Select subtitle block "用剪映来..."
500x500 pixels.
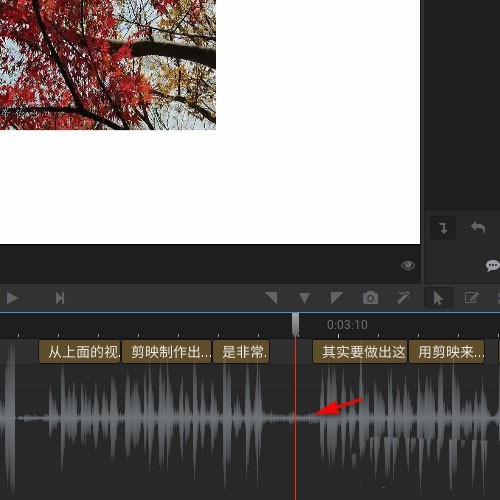click(447, 352)
